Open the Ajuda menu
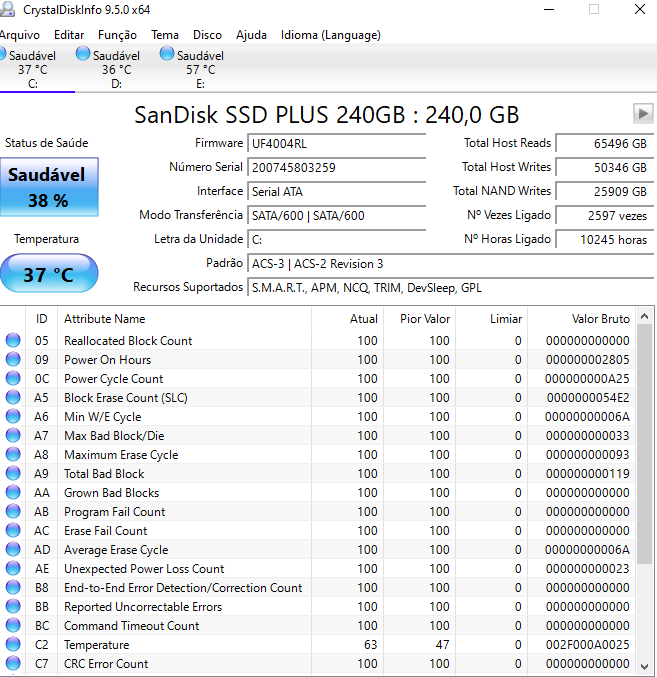The height and width of the screenshot is (677, 657). (251, 35)
